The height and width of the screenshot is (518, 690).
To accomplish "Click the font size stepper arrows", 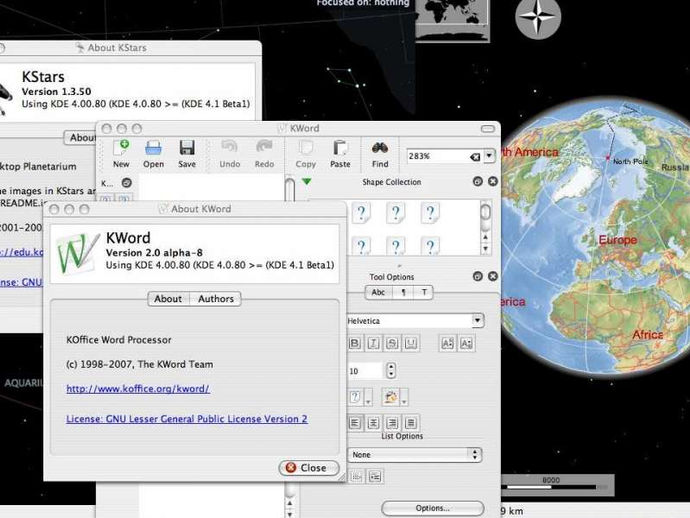I will pos(391,371).
